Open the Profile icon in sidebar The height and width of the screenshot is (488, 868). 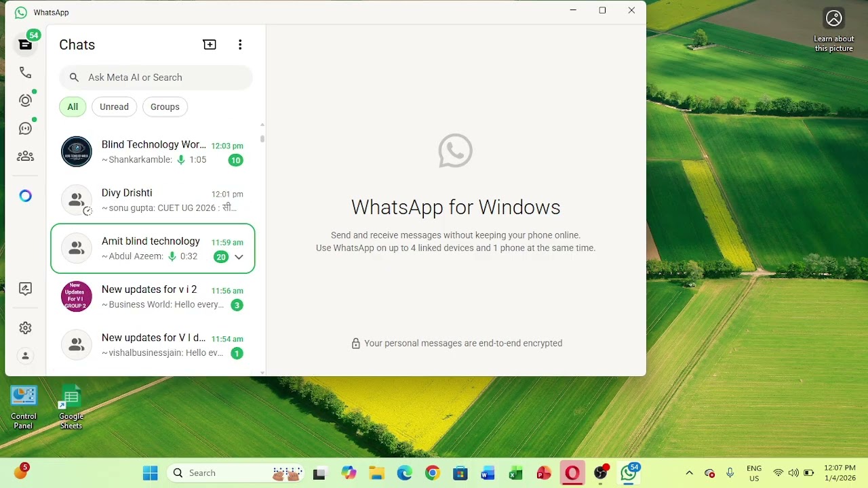pos(25,356)
